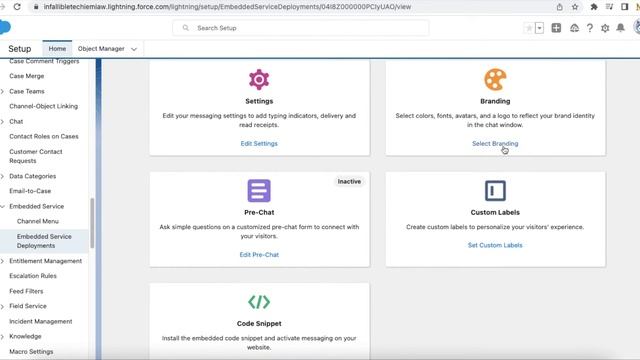The width and height of the screenshot is (640, 360).
Task: Select Embedded Service Deployments item
Action: [44, 241]
